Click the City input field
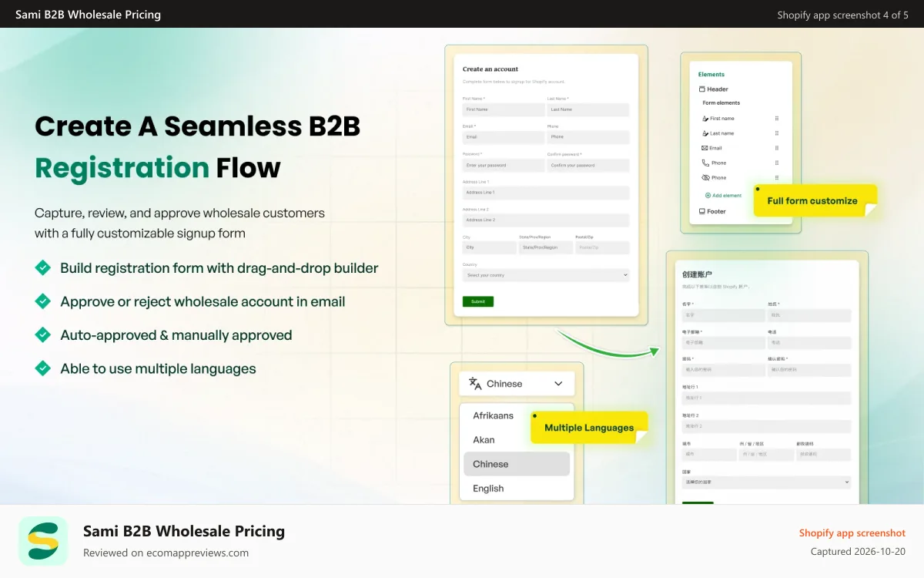924x578 pixels. [490, 247]
